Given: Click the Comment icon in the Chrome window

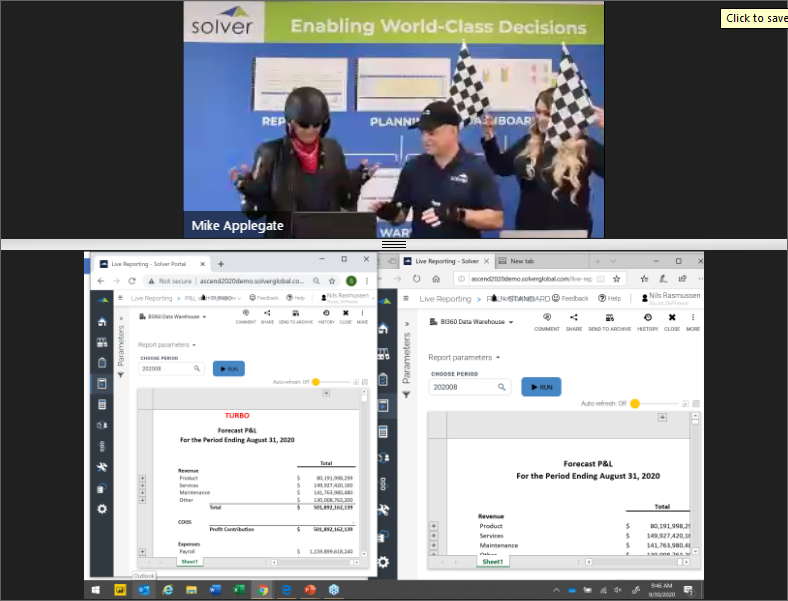Looking at the screenshot, I should pos(246,316).
